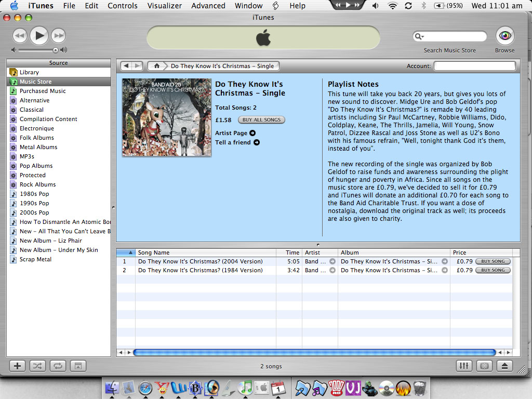Open the File menu
The image size is (532, 399).
[x=69, y=6]
